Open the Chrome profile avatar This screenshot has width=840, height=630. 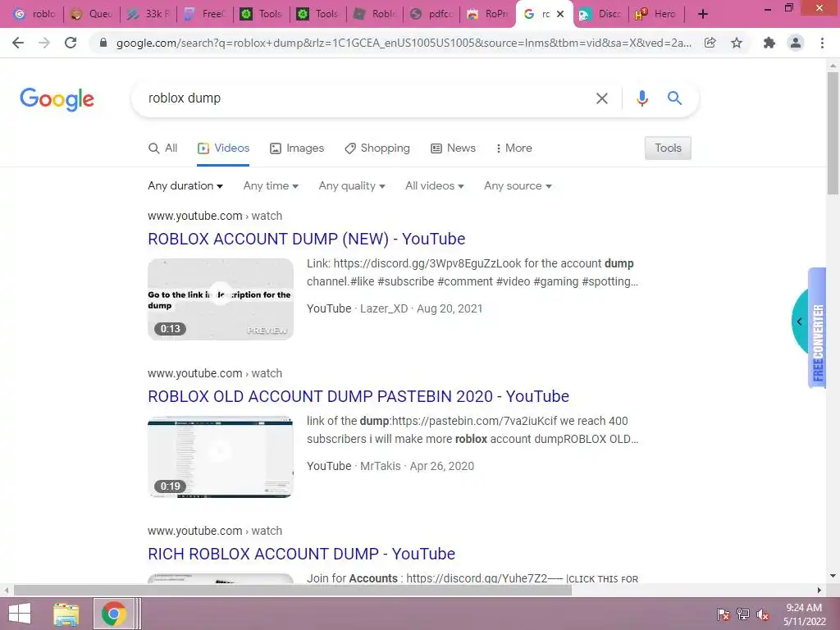point(796,43)
